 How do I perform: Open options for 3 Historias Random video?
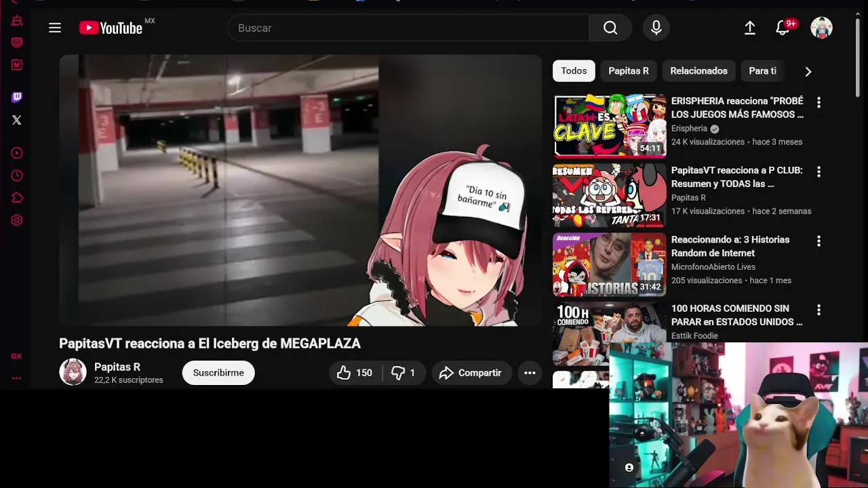pos(818,241)
